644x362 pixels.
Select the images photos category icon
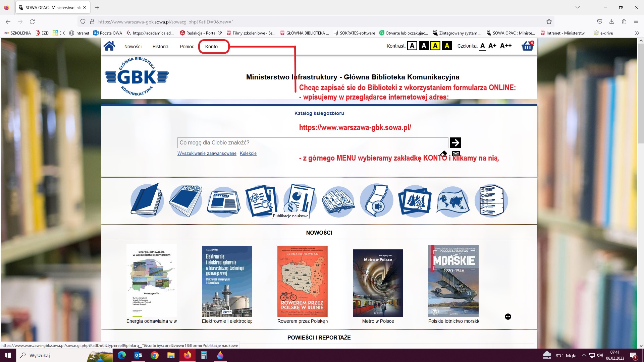coord(415,201)
